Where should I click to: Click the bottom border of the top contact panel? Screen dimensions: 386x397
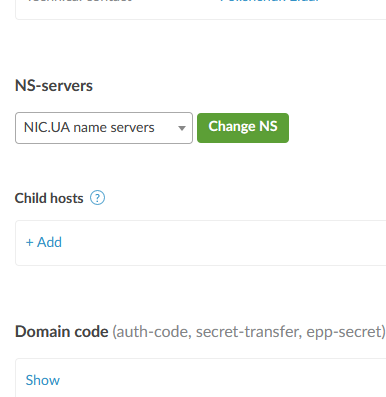[x=200, y=19]
